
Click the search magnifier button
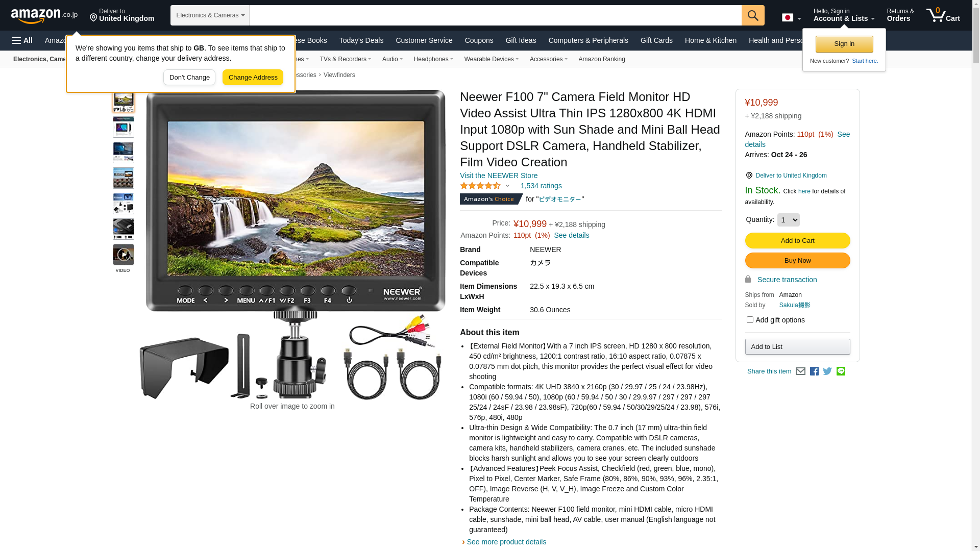click(753, 15)
